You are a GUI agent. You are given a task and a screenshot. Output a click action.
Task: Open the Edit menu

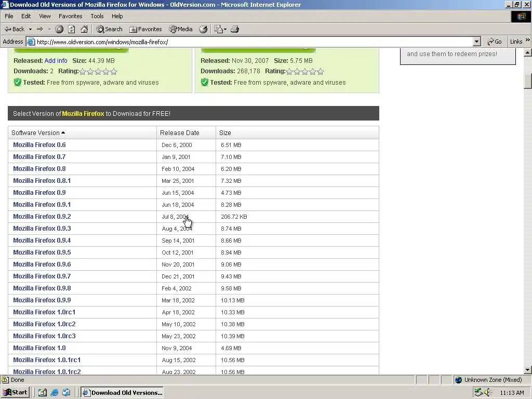(x=26, y=16)
